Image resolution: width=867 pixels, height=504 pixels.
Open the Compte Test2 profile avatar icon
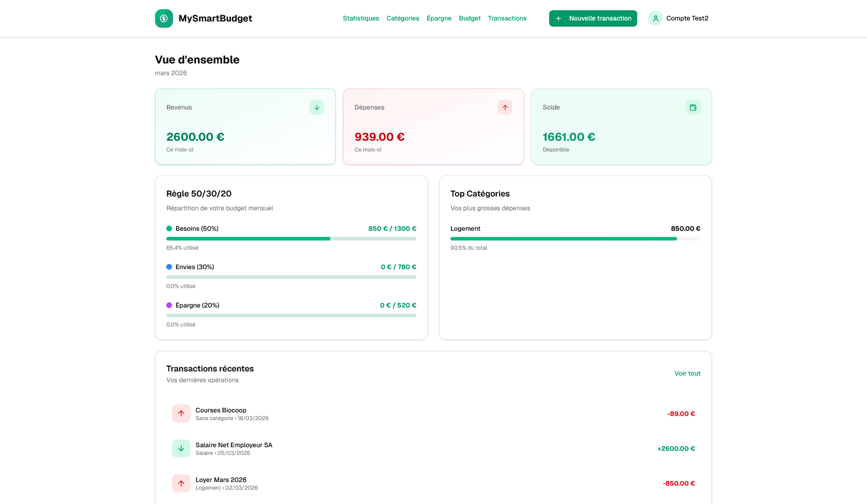click(x=655, y=18)
